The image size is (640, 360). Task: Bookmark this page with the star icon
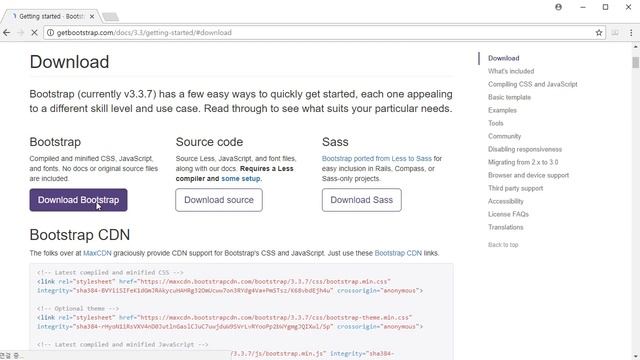coord(599,33)
